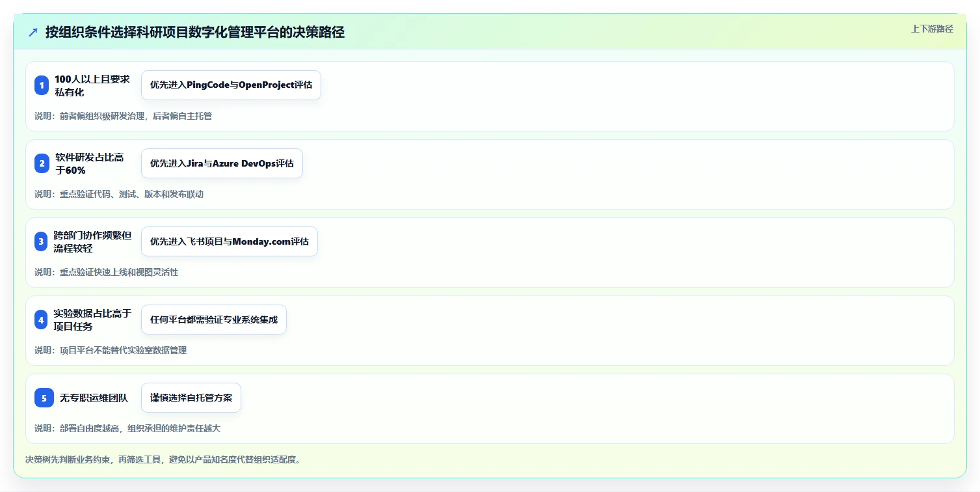Viewport: 980px width, 492px height.
Task: Select the Jira与Azure DevOps evaluation box
Action: [x=222, y=163]
